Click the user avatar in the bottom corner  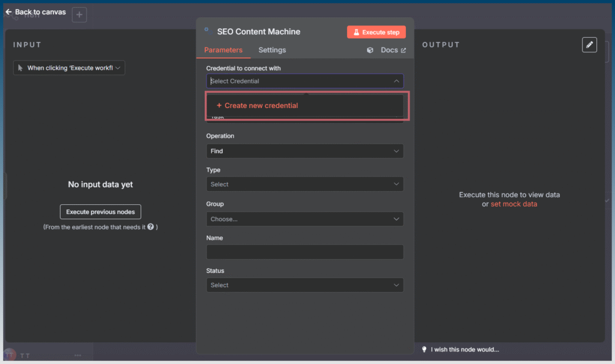click(x=10, y=355)
